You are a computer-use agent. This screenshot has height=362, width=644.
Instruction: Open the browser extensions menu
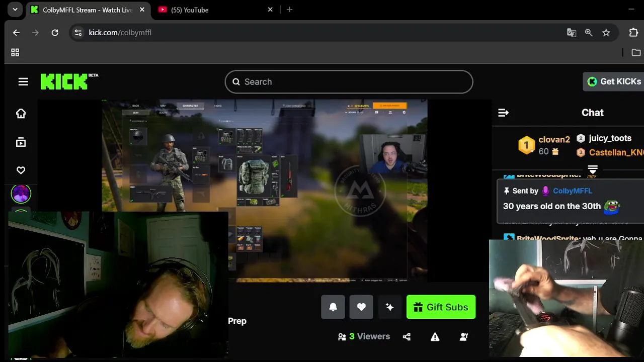click(633, 33)
